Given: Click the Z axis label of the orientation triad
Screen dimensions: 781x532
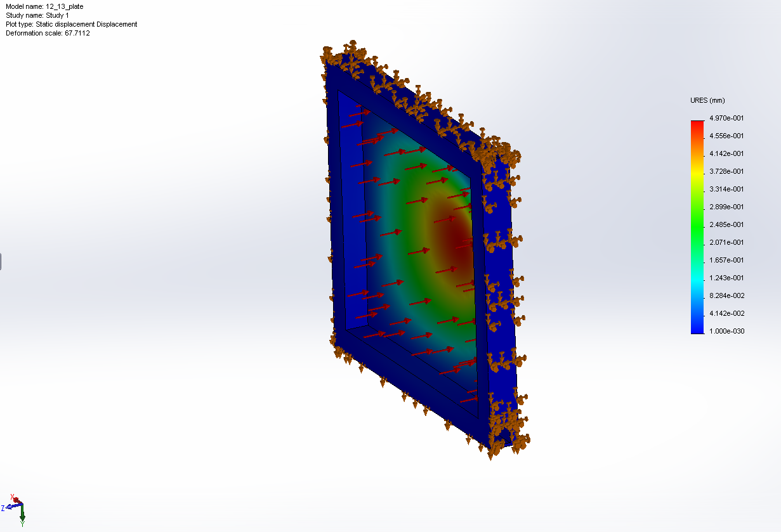Looking at the screenshot, I should click(x=3, y=507).
